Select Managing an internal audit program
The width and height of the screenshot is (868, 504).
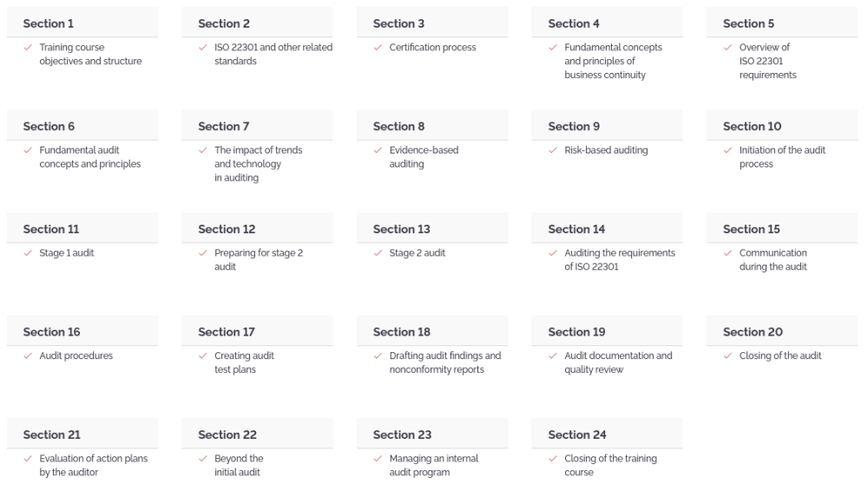pos(433,466)
